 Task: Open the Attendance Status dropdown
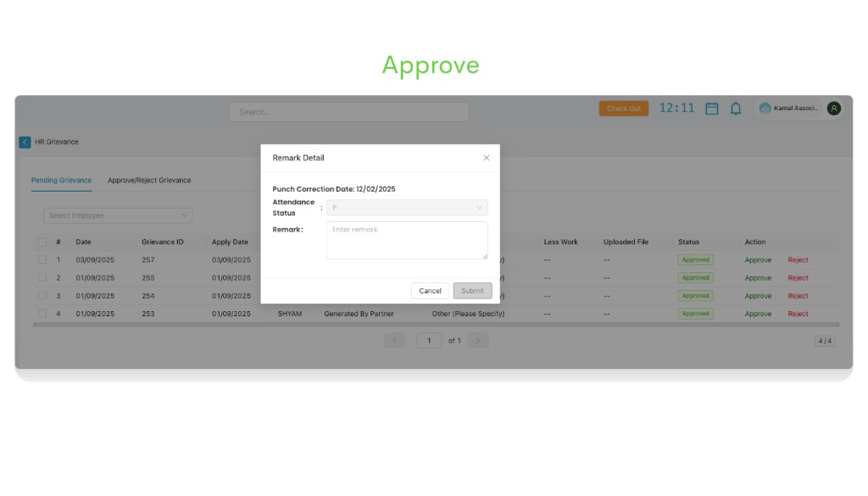pos(406,207)
